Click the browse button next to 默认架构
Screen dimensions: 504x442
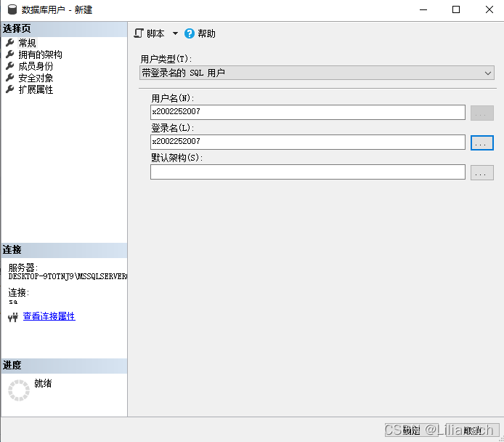pyautogui.click(x=482, y=173)
